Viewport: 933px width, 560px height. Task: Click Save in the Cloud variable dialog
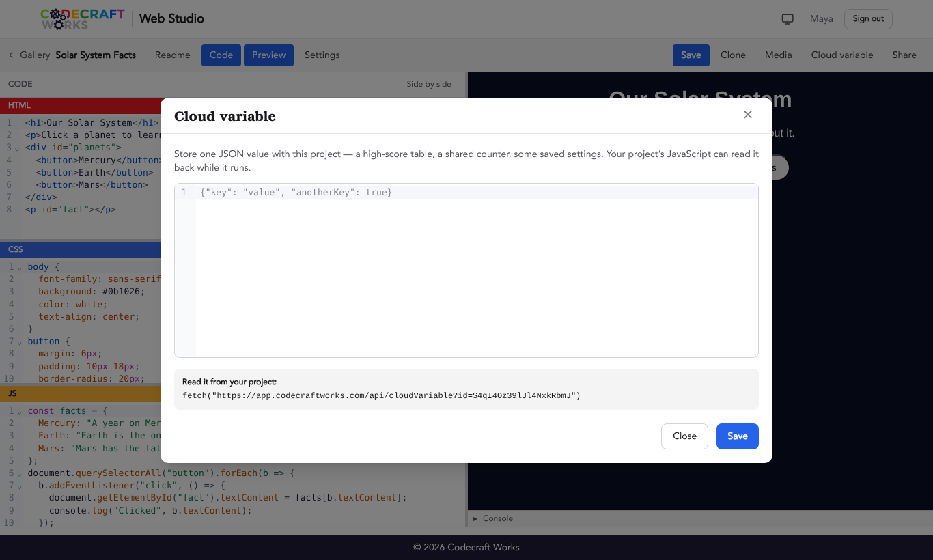click(737, 436)
